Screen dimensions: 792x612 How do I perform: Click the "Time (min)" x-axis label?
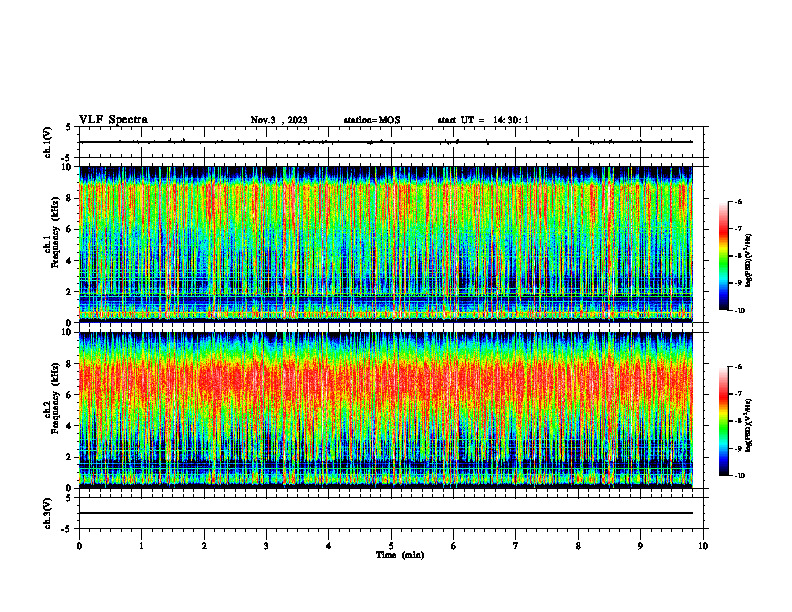pyautogui.click(x=400, y=555)
